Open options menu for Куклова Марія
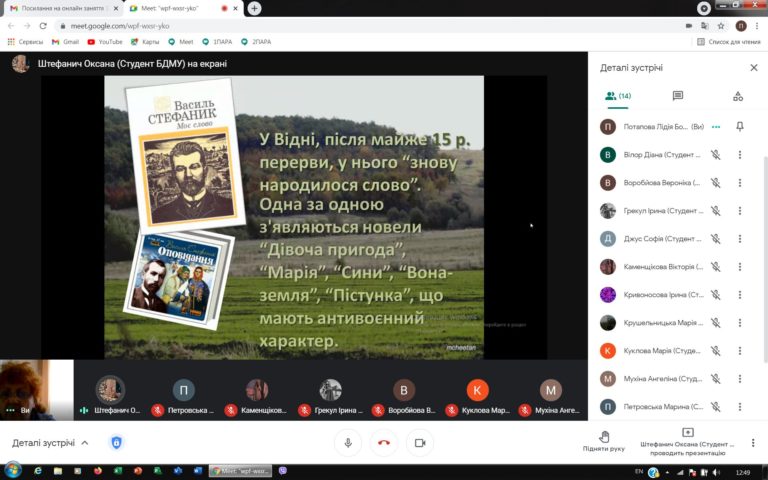 pyautogui.click(x=740, y=351)
